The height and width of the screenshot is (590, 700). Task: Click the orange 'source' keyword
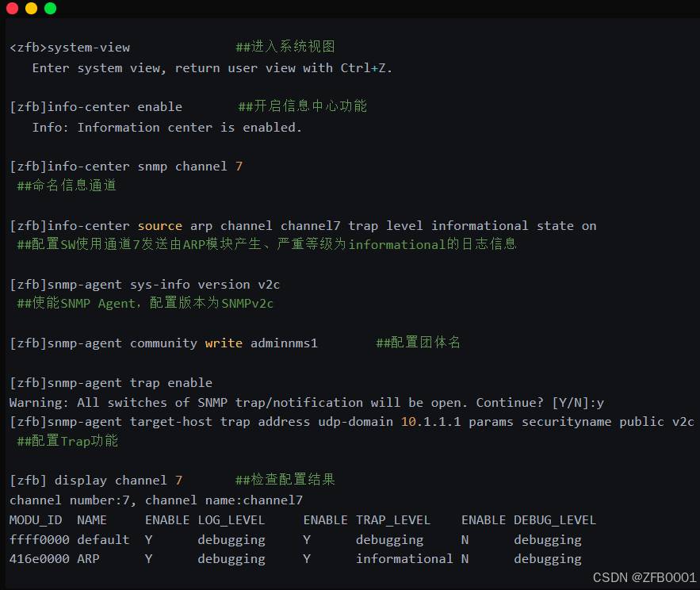point(160,226)
